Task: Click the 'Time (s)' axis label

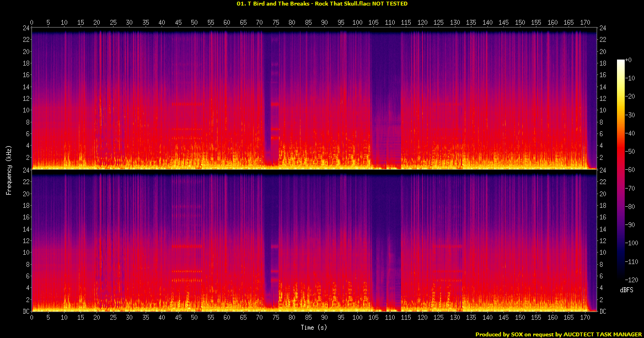Action: 314,328
